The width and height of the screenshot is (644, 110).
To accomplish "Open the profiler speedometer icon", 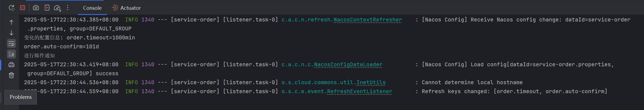I will coord(57,8).
